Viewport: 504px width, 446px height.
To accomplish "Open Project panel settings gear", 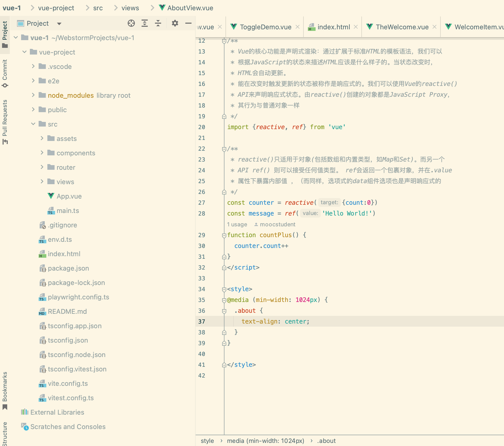I will point(175,23).
